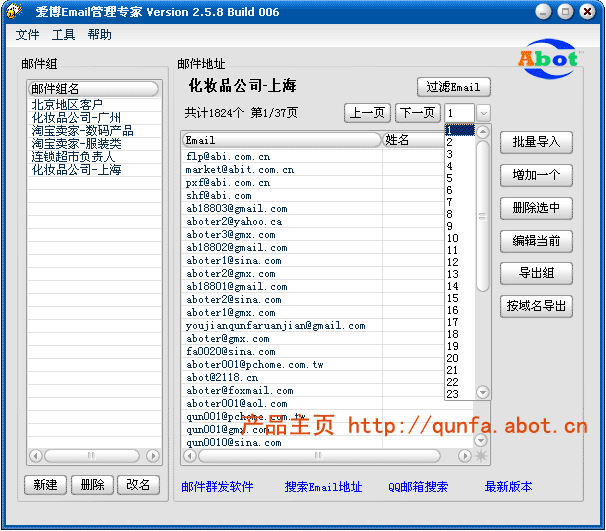The image size is (606, 531).
Task: Select group 化妆品公司-广州
Action: point(94,118)
